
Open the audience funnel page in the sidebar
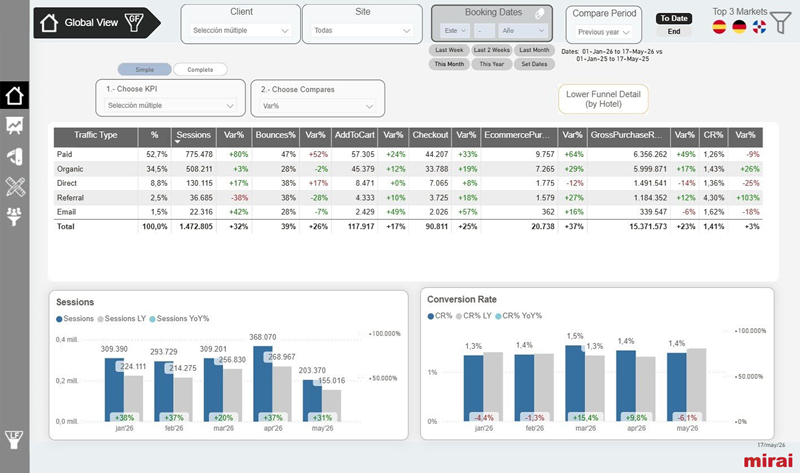14,216
